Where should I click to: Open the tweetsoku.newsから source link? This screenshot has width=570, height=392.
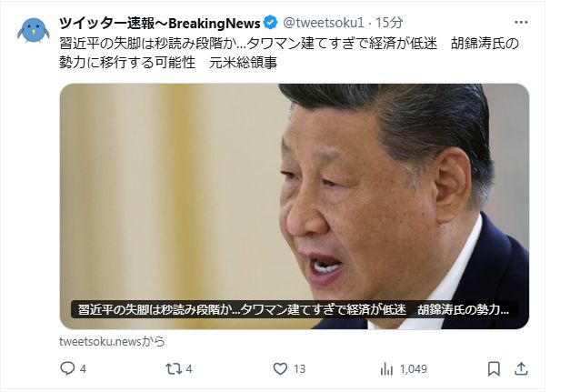pos(112,341)
